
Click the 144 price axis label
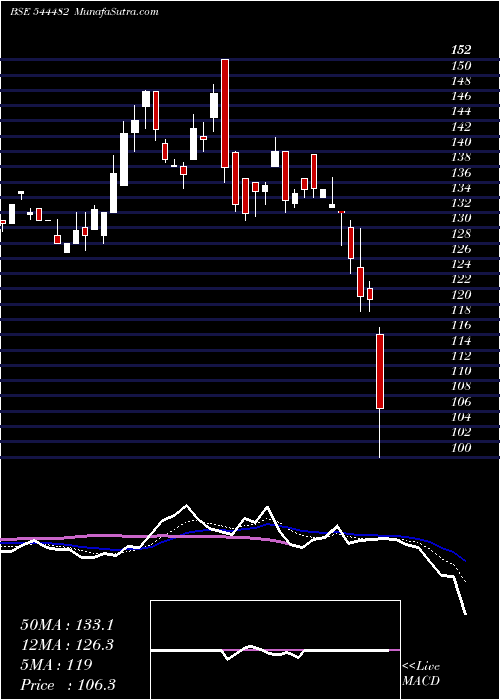(x=461, y=112)
